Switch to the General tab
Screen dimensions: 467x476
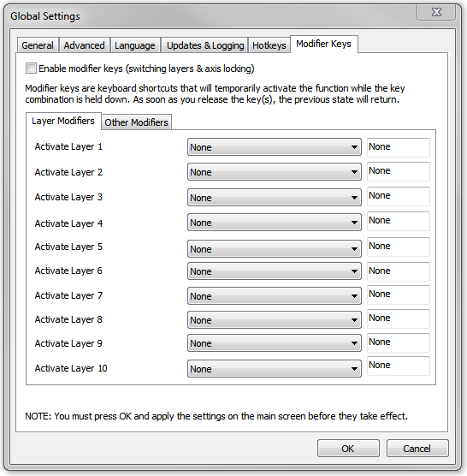38,45
